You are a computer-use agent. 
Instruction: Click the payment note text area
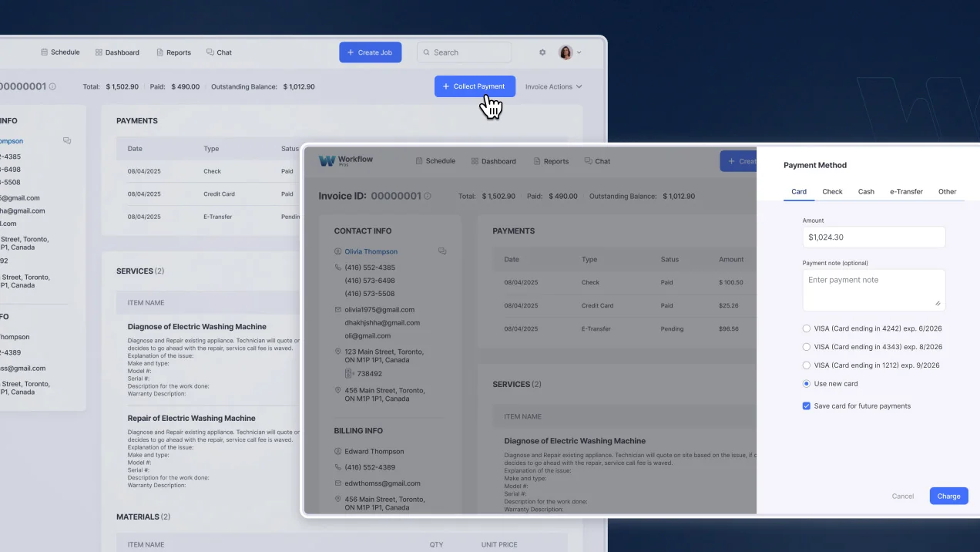click(874, 290)
